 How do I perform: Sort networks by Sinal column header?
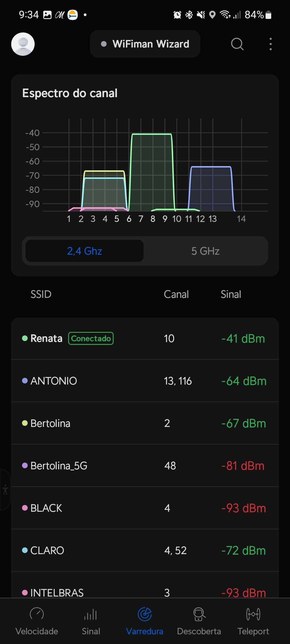coord(231,294)
